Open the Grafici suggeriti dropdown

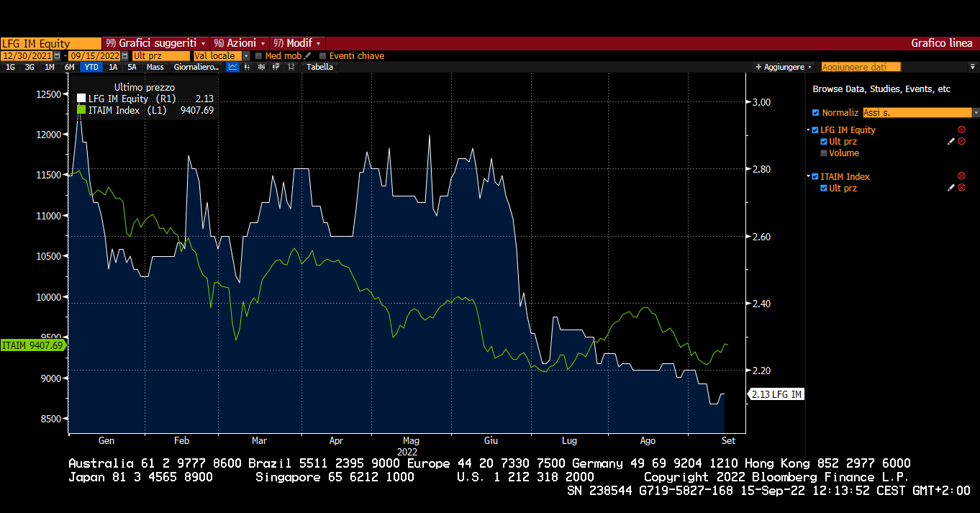tap(155, 43)
